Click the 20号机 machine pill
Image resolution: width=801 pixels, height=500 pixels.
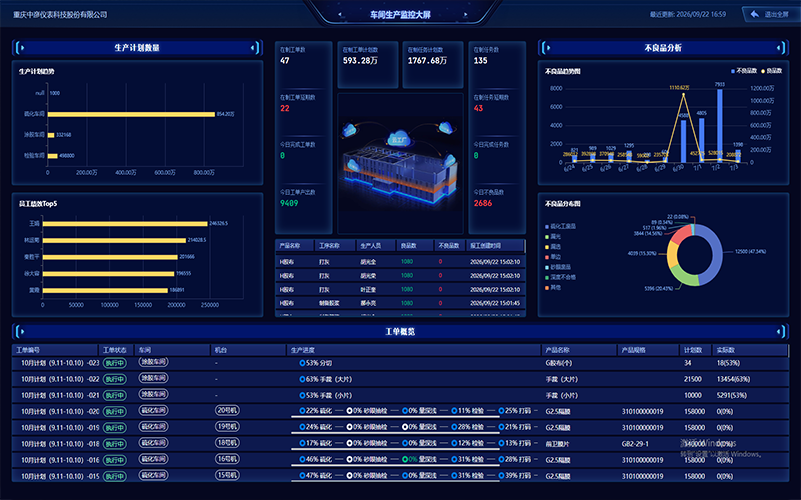(x=227, y=410)
